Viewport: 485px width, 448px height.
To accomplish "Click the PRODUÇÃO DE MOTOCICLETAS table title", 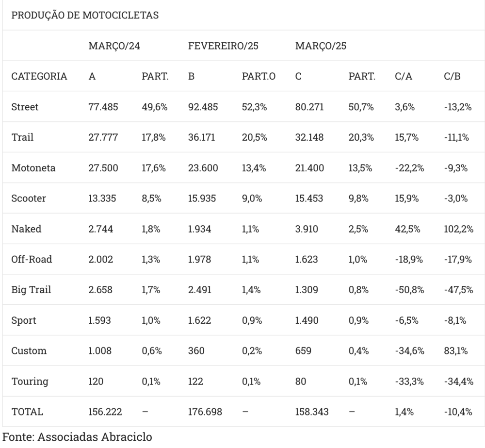I will [x=85, y=16].
